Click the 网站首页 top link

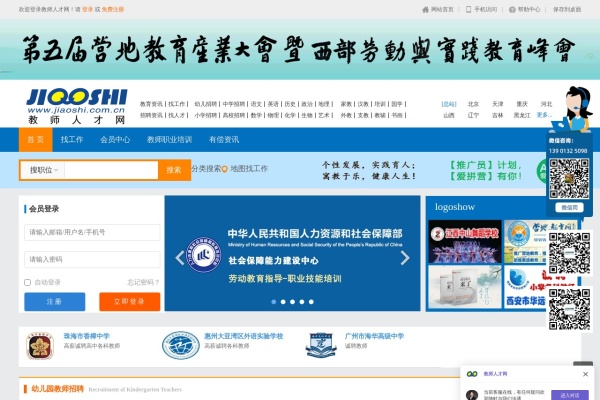(x=442, y=10)
